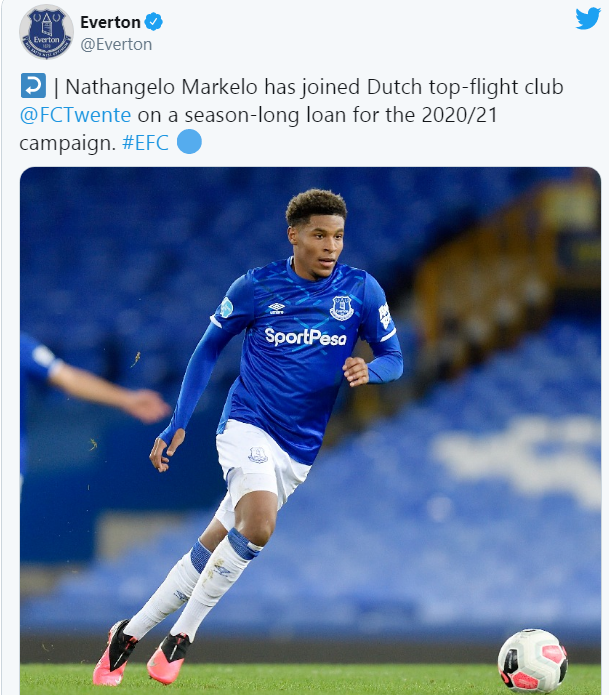Screen dimensions: 609x695
Task: Click the Twitter bird logo
Action: coord(587,19)
